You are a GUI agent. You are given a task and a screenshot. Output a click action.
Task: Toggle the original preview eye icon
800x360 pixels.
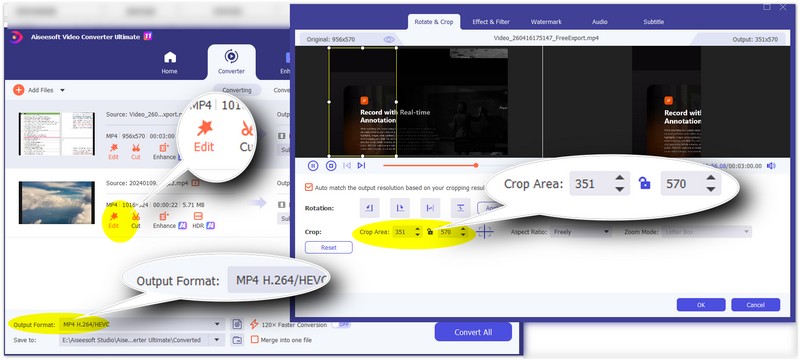click(389, 39)
